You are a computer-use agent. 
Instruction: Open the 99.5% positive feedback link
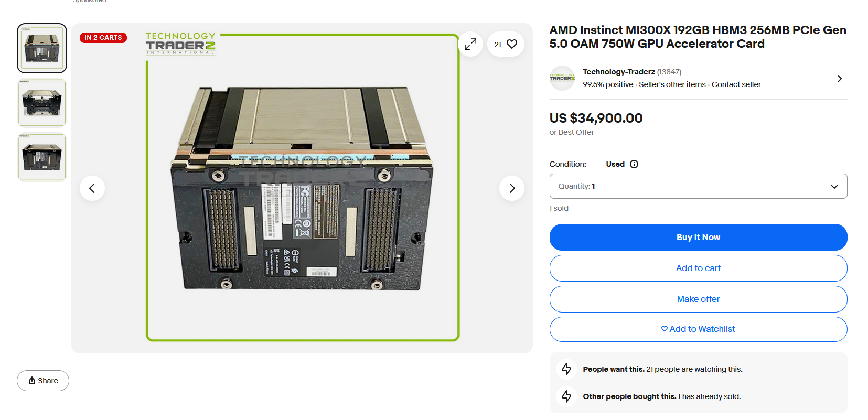(x=608, y=84)
